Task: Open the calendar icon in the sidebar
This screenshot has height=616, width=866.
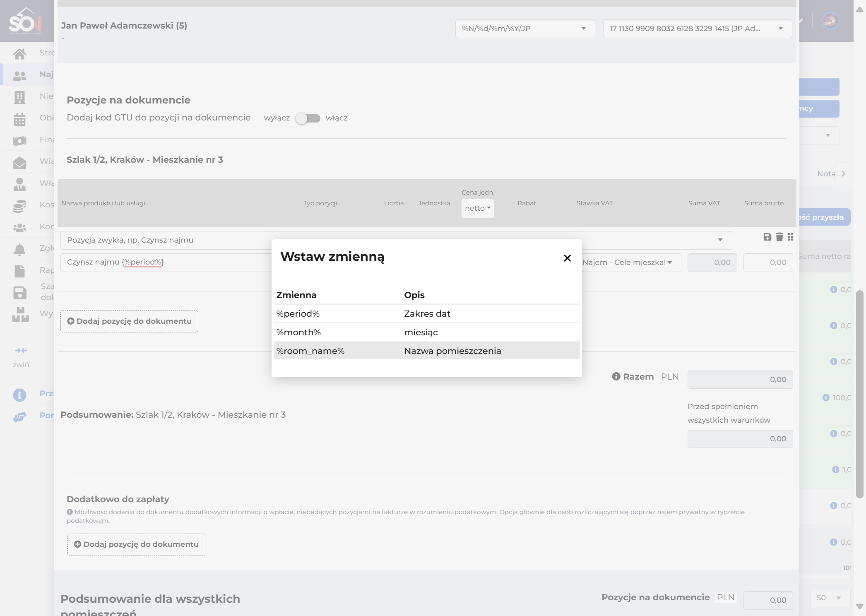Action: click(19, 119)
